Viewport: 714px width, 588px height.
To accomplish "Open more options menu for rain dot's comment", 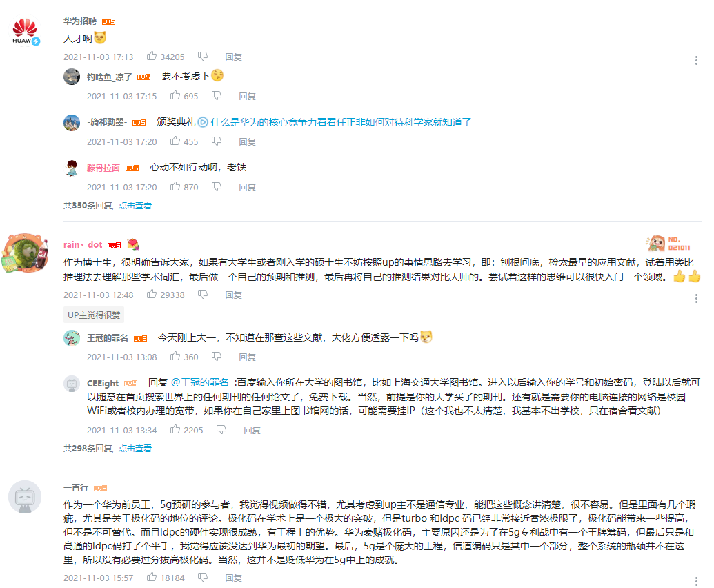I will [x=696, y=299].
